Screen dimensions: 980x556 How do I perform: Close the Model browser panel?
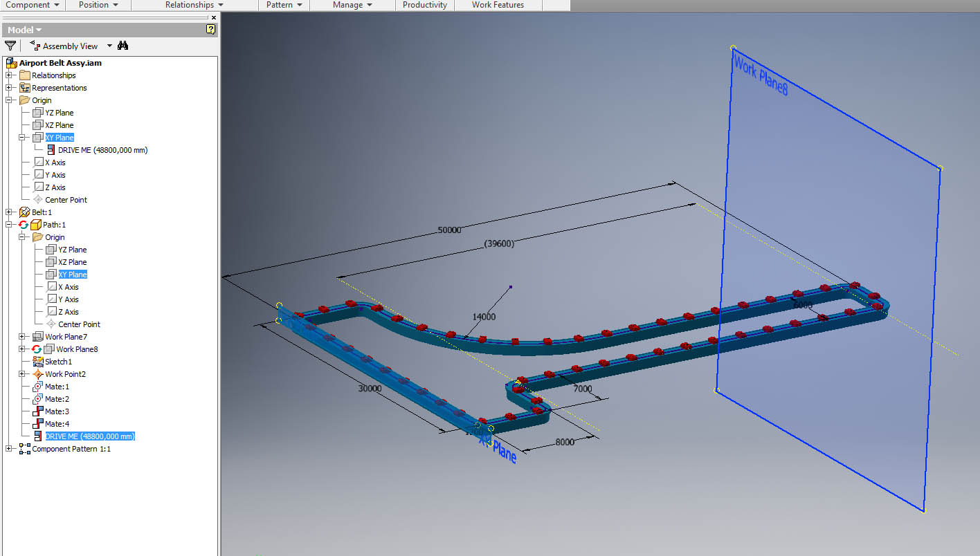pos(213,17)
